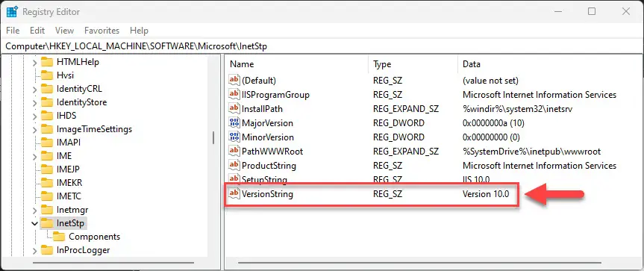This screenshot has height=271, width=644.
Task: Select the IMETC key label
Action: click(x=69, y=196)
